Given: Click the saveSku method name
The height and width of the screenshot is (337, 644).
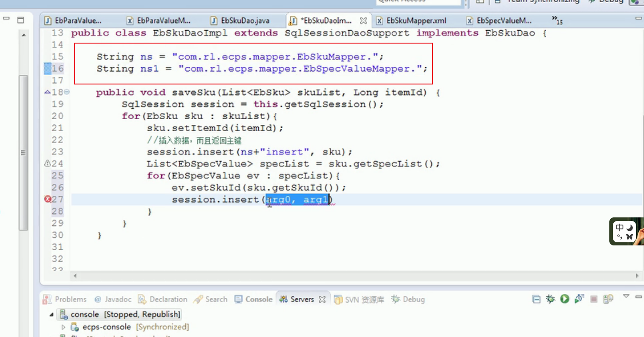Looking at the screenshot, I should click(194, 92).
